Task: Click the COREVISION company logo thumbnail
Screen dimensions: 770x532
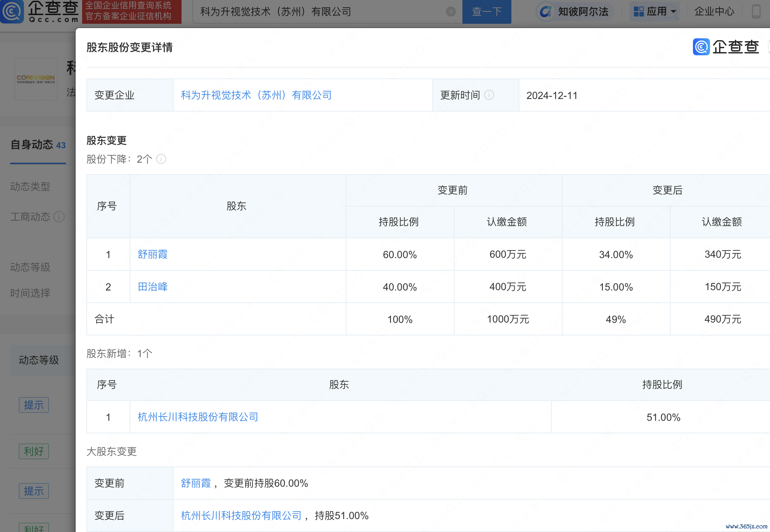Action: [36, 79]
